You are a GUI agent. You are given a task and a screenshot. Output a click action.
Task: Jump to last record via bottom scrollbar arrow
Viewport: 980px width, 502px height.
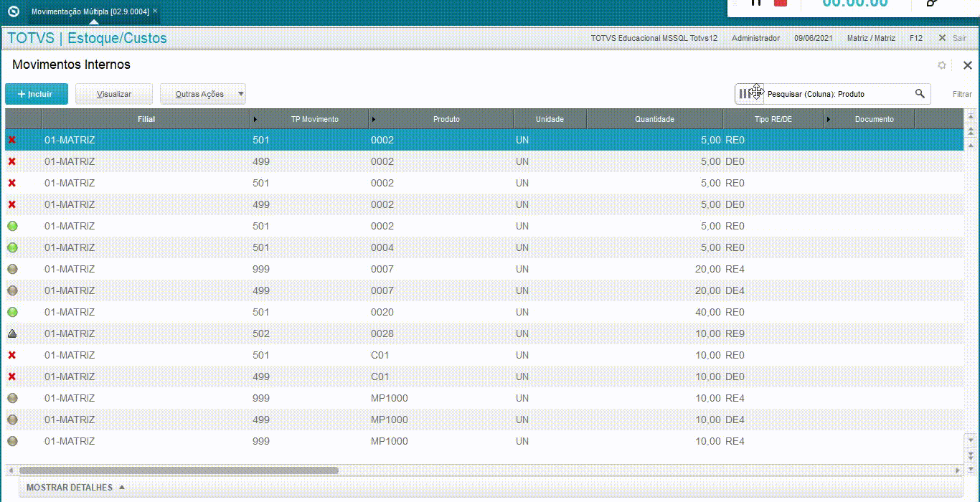pos(971,470)
